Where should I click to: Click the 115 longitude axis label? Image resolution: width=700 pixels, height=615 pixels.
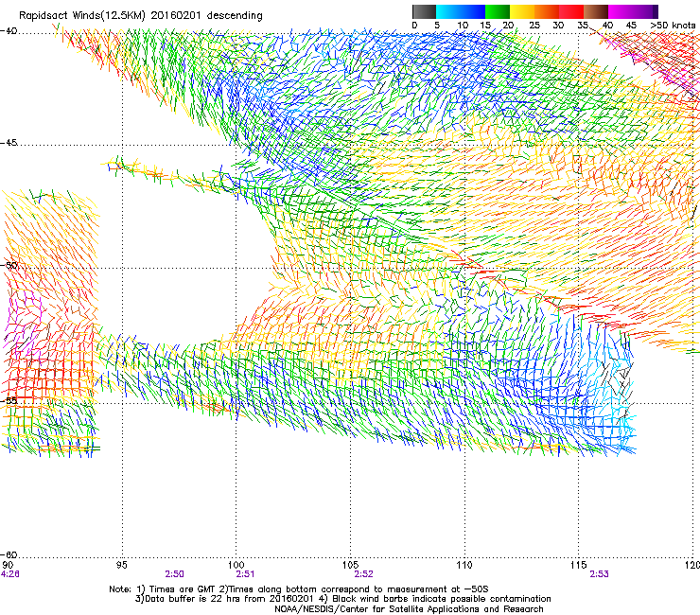click(x=579, y=566)
